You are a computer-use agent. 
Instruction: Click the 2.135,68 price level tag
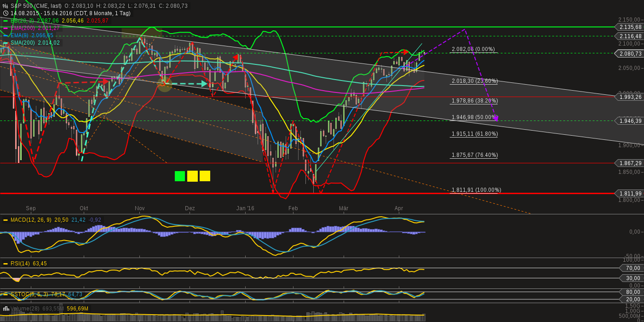[x=630, y=27]
